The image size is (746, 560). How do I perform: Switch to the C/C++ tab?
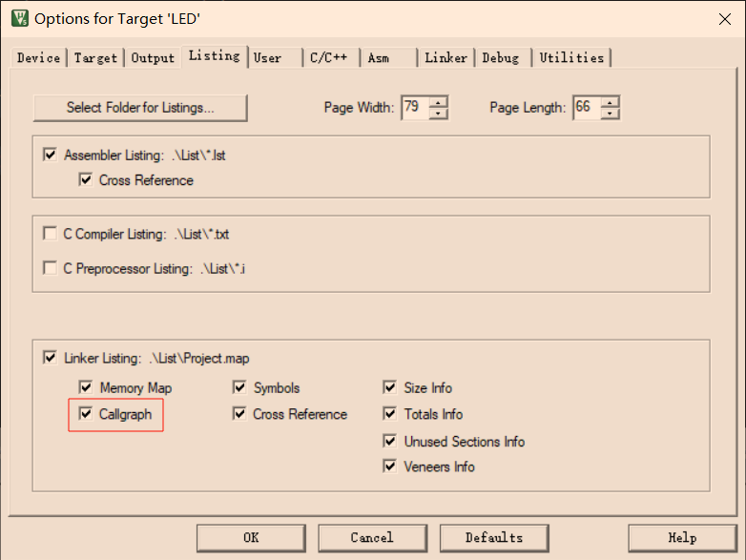[332, 58]
